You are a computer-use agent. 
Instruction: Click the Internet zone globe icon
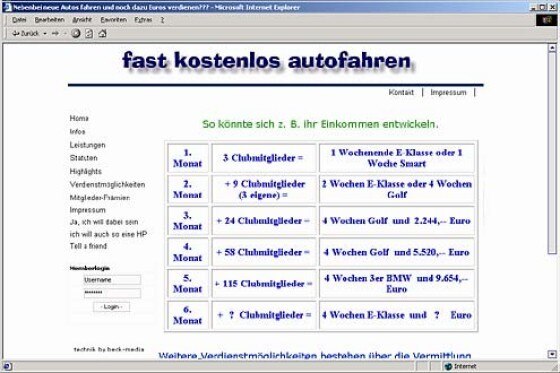448,366
